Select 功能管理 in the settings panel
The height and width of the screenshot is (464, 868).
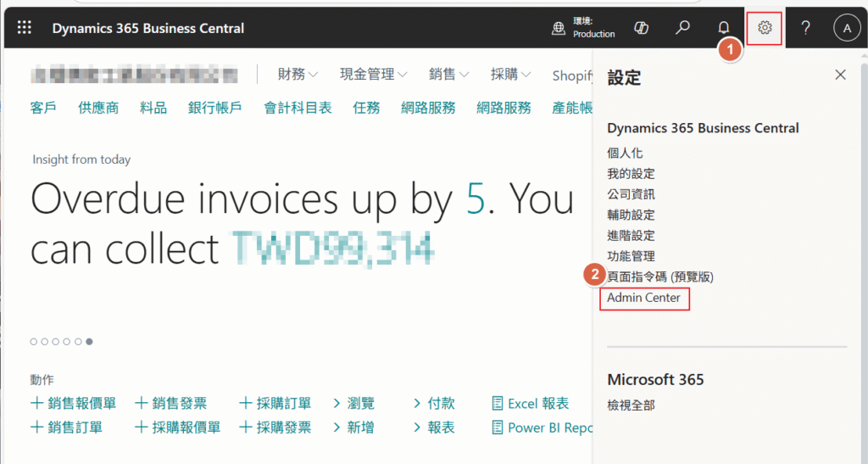click(631, 256)
